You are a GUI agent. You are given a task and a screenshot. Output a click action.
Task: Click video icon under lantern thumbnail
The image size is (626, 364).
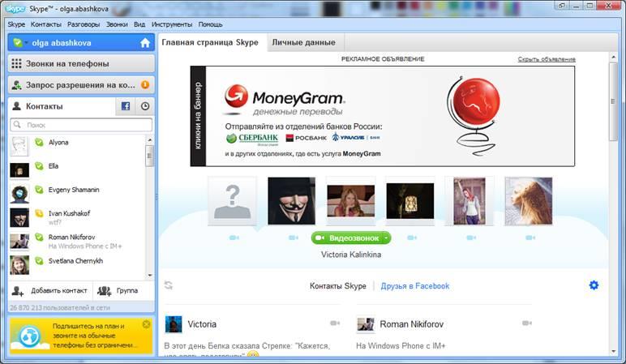(412, 238)
